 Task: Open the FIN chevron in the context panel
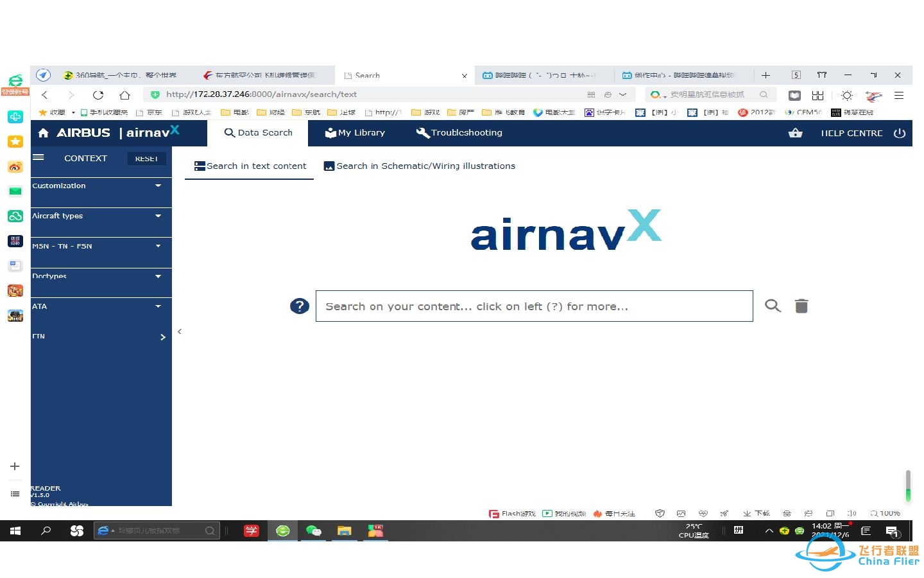coord(162,337)
